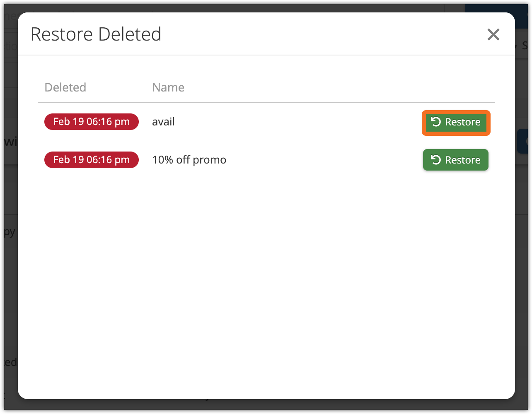Select the '10% off promo' name text
This screenshot has height=414, width=532.
coord(189,160)
